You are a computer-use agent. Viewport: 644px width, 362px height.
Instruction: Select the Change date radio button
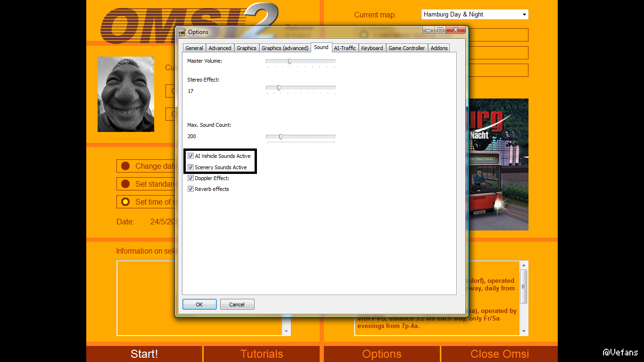click(x=125, y=166)
